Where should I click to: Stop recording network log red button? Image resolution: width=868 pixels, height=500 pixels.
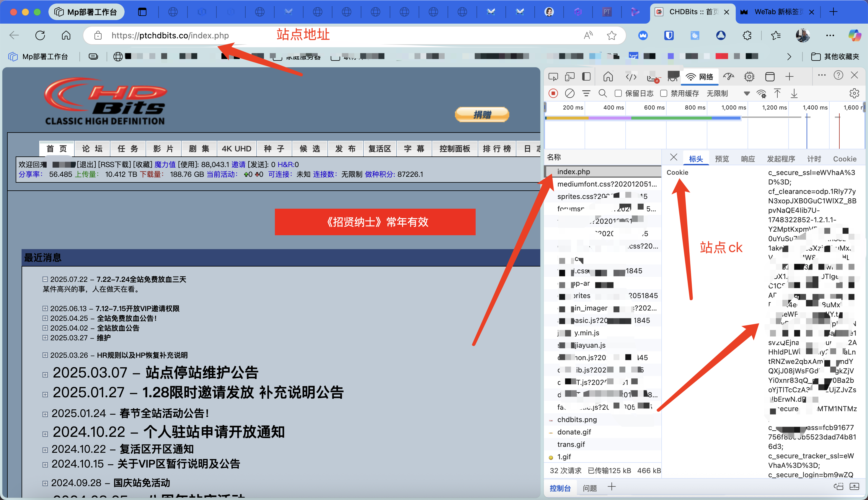(x=553, y=93)
